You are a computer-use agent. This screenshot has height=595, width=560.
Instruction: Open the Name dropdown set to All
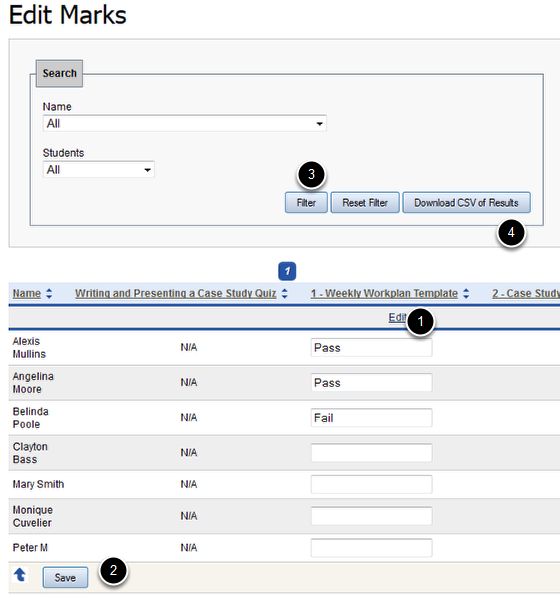[184, 123]
